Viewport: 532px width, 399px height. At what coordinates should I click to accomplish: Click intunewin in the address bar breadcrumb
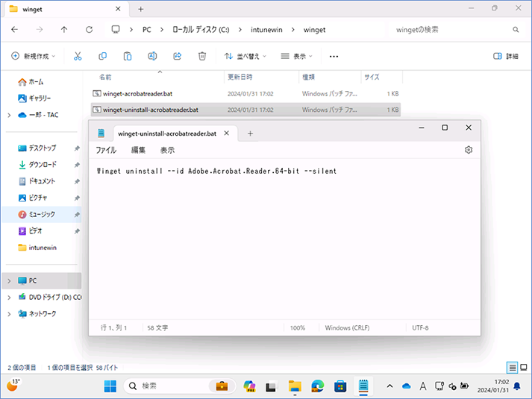point(266,30)
